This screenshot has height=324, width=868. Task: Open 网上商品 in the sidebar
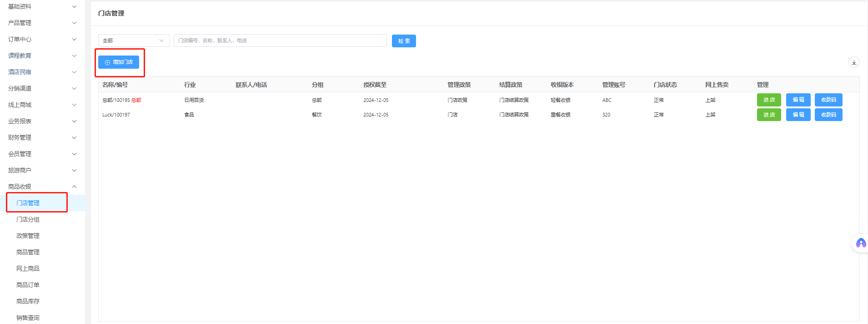click(x=28, y=268)
